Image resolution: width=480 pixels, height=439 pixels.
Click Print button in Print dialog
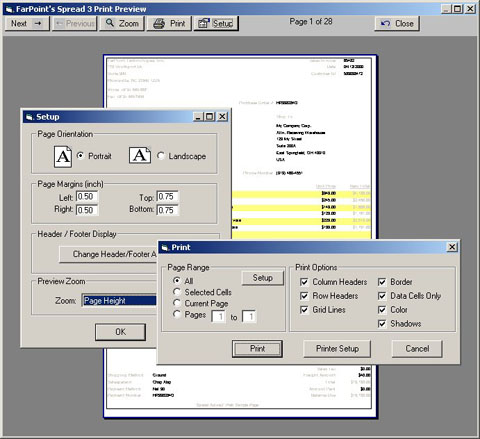click(x=257, y=349)
